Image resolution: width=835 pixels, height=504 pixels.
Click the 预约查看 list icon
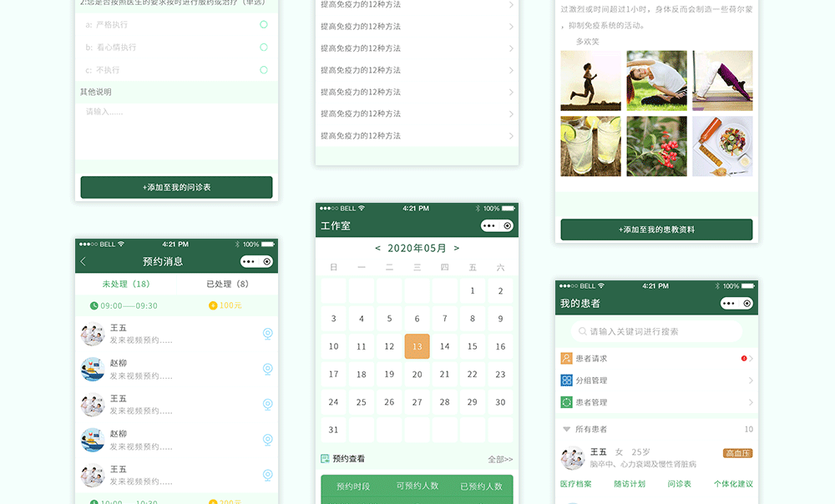pyautogui.click(x=325, y=459)
